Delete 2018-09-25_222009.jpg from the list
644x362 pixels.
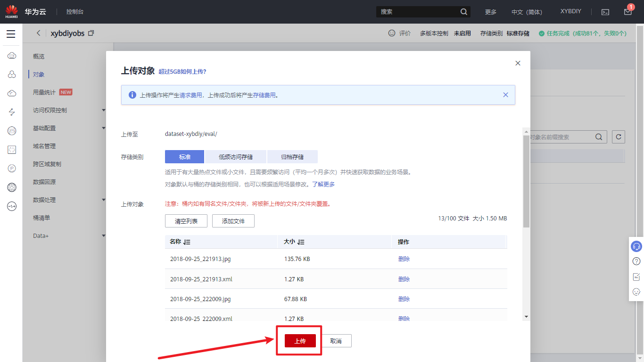(404, 299)
